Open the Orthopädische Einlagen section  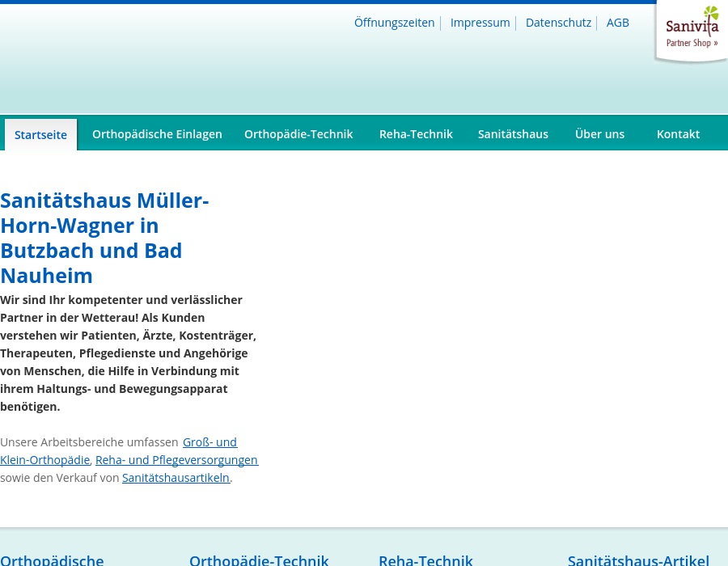pyautogui.click(x=157, y=133)
